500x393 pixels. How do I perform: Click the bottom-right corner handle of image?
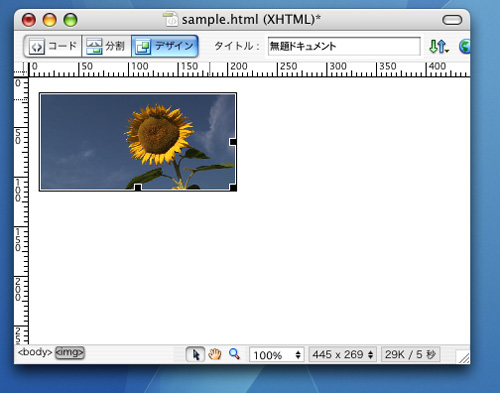(233, 187)
